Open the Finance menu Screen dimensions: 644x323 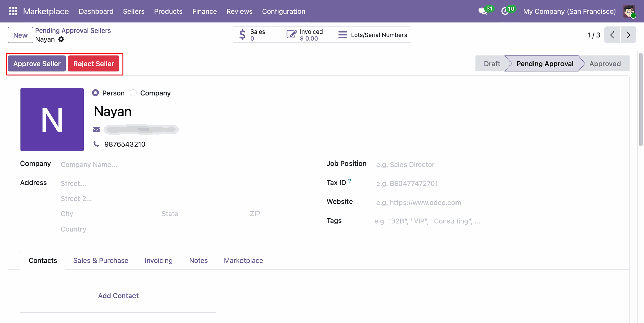(205, 11)
